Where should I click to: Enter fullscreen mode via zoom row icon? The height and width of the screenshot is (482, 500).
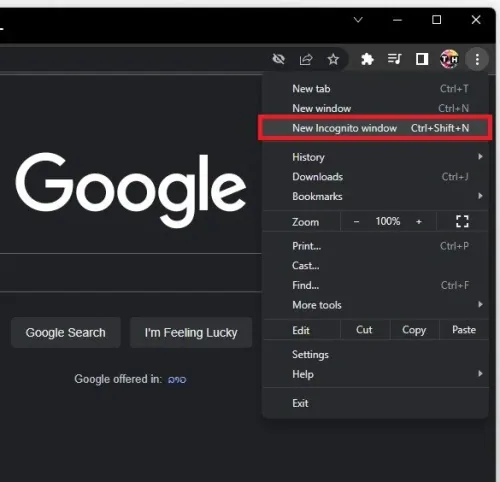462,221
